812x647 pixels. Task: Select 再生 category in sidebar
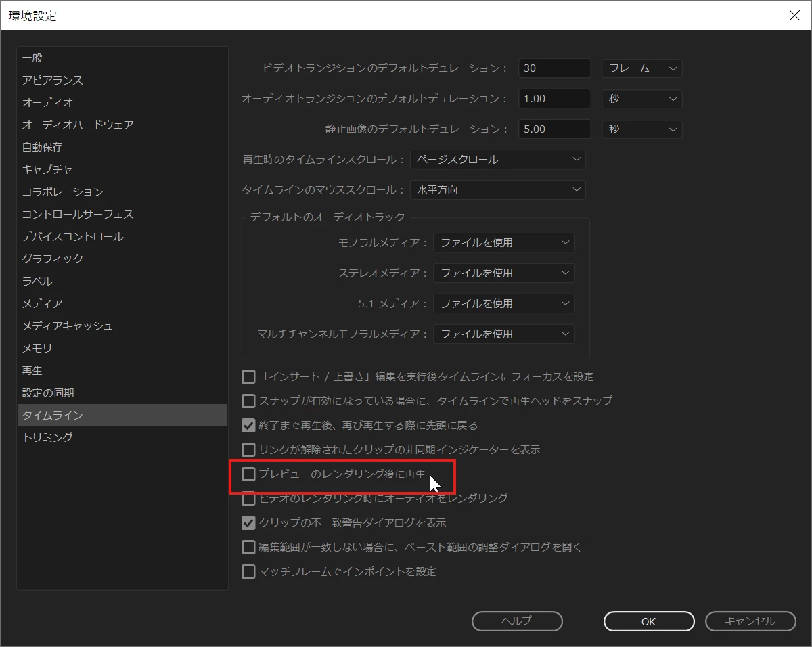click(x=122, y=371)
